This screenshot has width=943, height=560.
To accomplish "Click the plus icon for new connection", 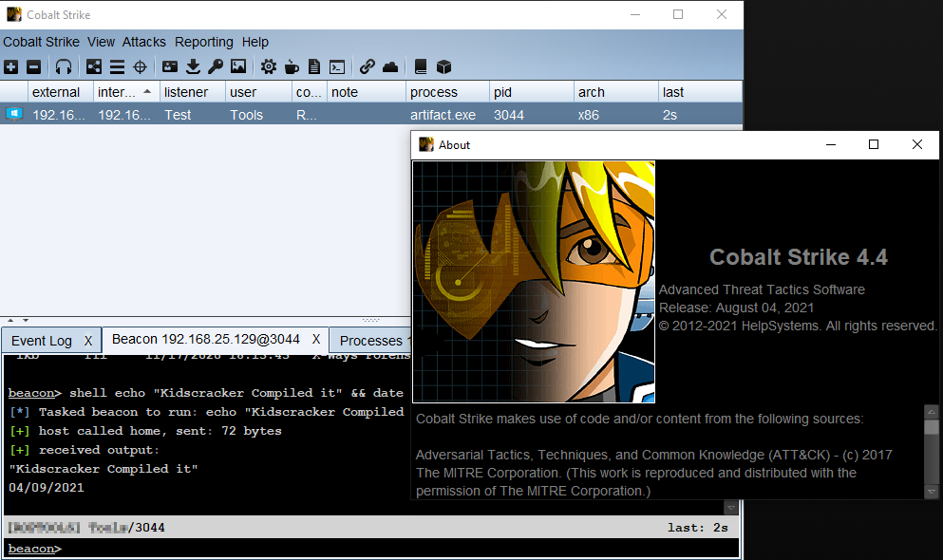I will coord(10,66).
